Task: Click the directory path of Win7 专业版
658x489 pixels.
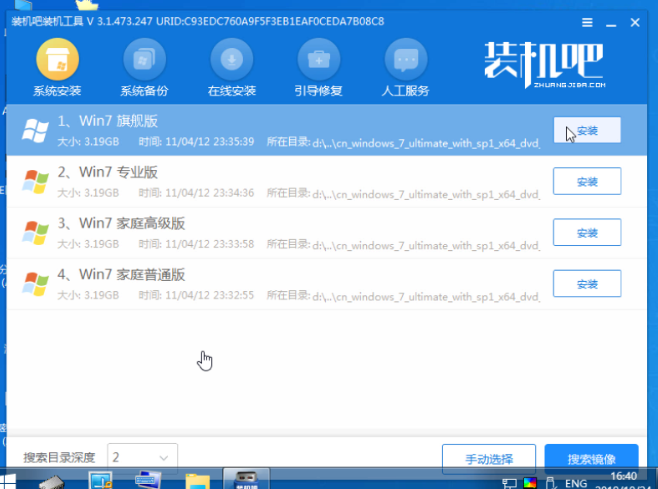Action: click(426, 195)
